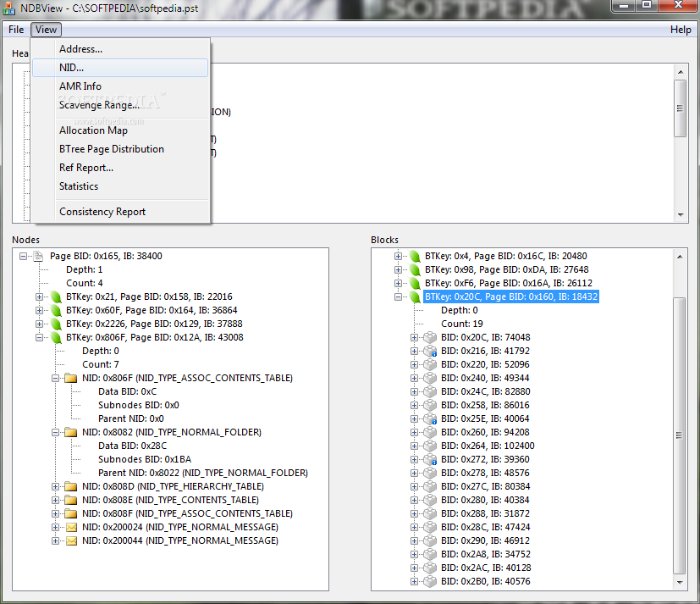The height and width of the screenshot is (604, 700).
Task: Open Ref Report... entry
Action: pos(120,168)
